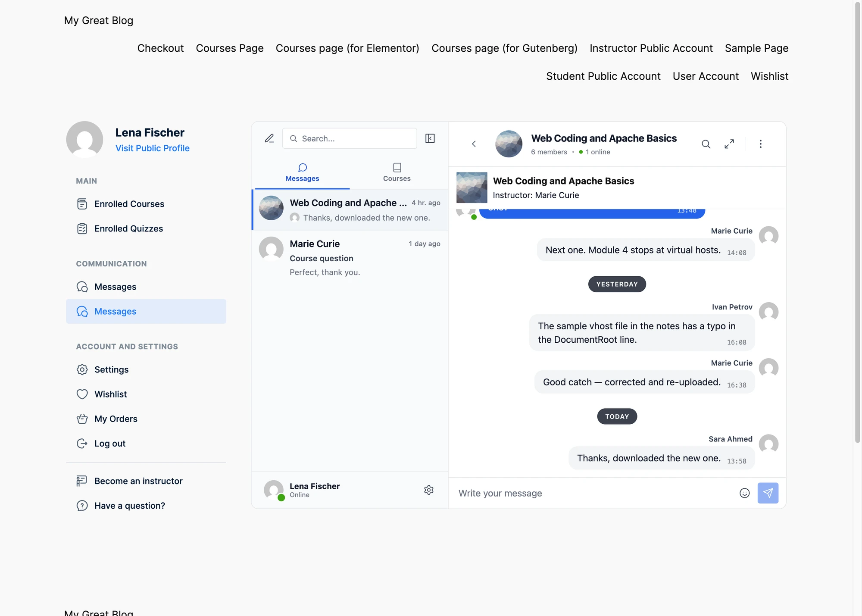The height and width of the screenshot is (616, 862).
Task: Click the Sample Page navigation link
Action: [x=756, y=48]
